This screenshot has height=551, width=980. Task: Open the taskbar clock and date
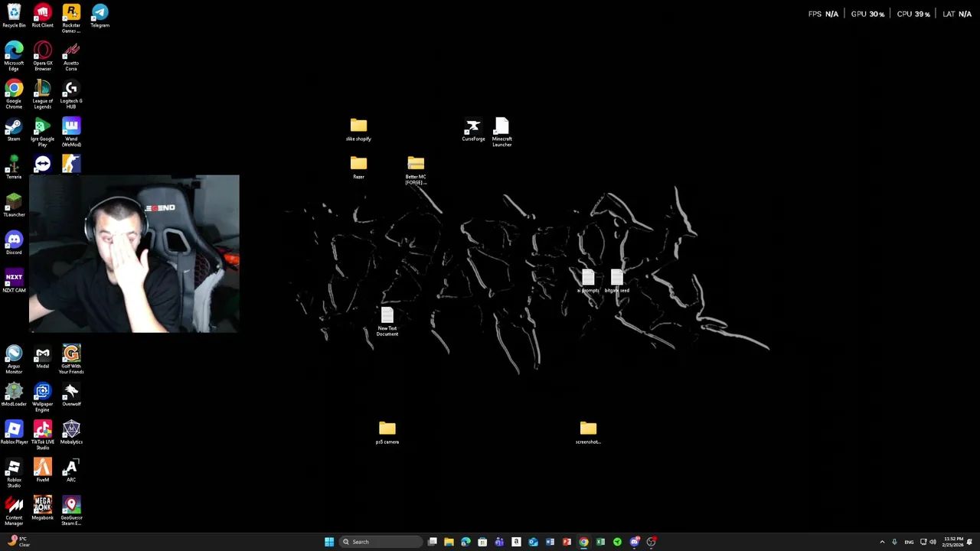click(953, 542)
